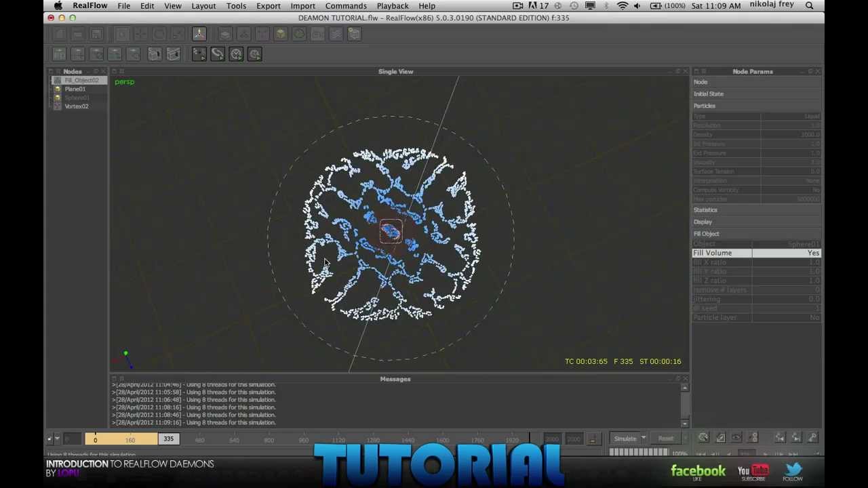868x488 pixels.
Task: Click first playback control icon right of Reset
Action: (703, 438)
